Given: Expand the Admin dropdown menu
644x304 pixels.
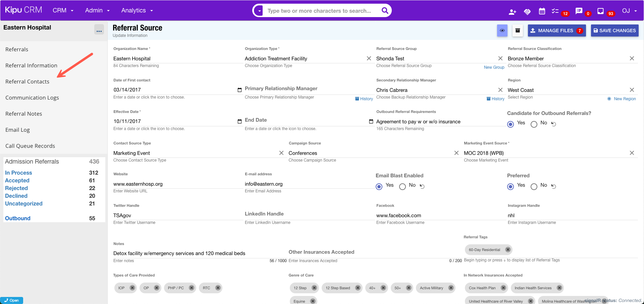Looking at the screenshot, I should pos(97,10).
